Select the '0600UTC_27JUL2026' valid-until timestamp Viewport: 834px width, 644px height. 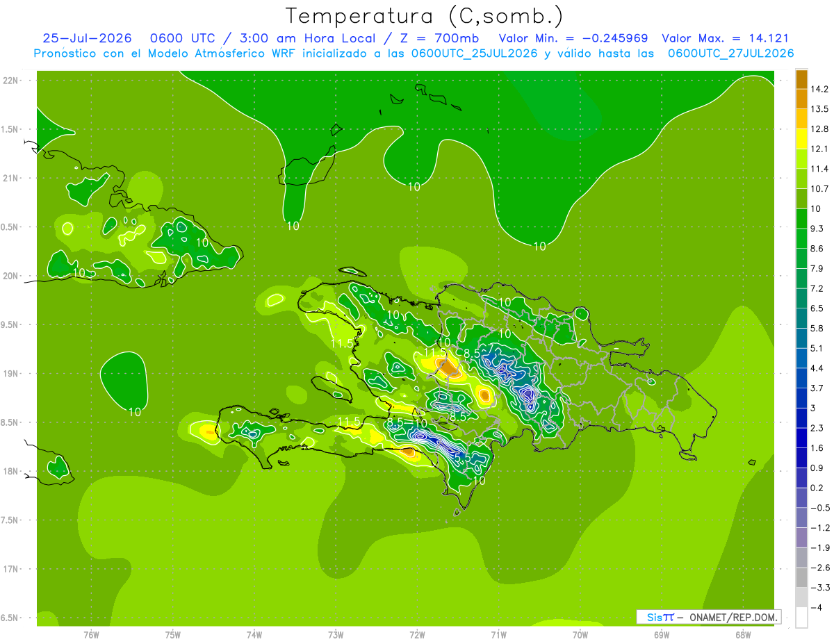[x=730, y=53]
